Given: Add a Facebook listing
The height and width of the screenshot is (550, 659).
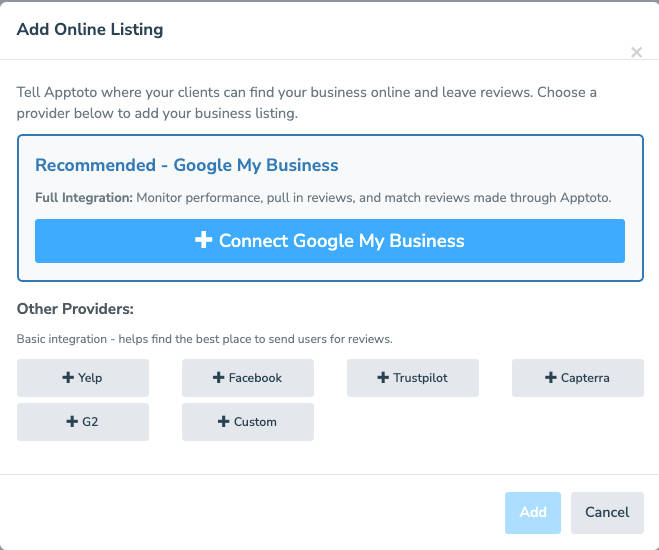Looking at the screenshot, I should [x=248, y=378].
